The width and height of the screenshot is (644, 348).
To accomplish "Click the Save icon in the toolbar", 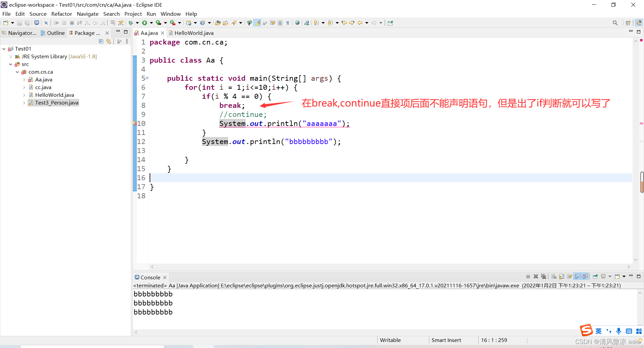I will point(19,23).
